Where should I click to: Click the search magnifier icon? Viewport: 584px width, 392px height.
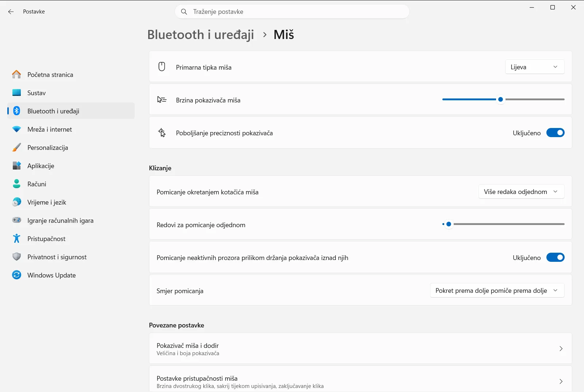coord(184,12)
